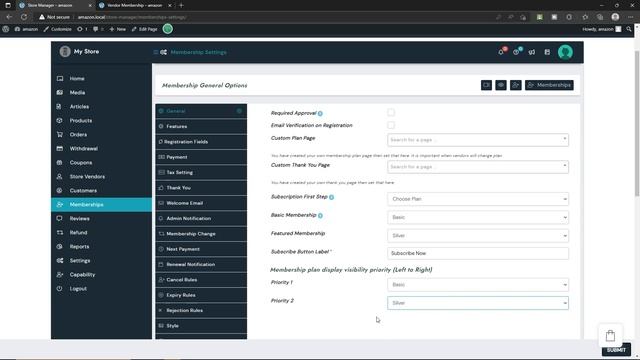Click the announcements megaphone icon
640x360 pixels.
(532, 52)
